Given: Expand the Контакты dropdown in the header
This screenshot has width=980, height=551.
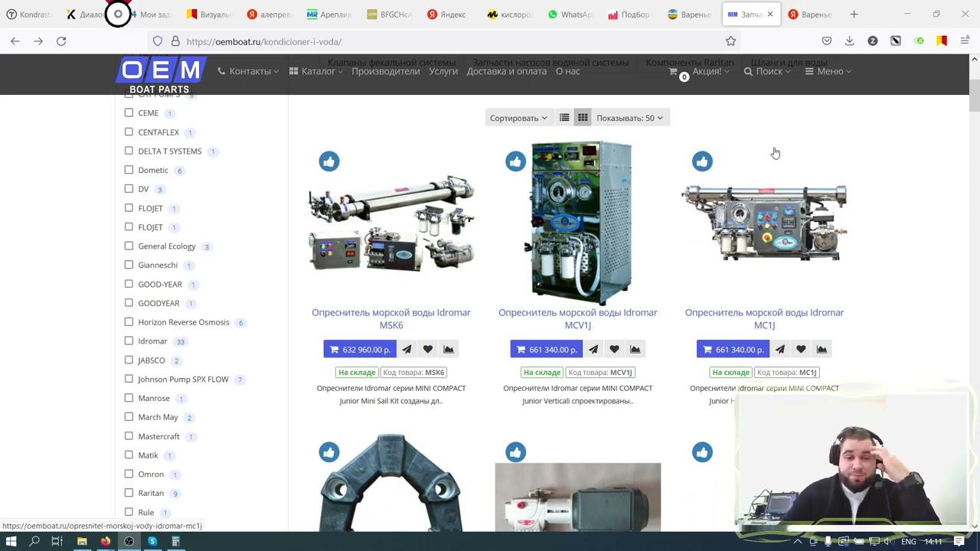Looking at the screenshot, I should (x=248, y=71).
